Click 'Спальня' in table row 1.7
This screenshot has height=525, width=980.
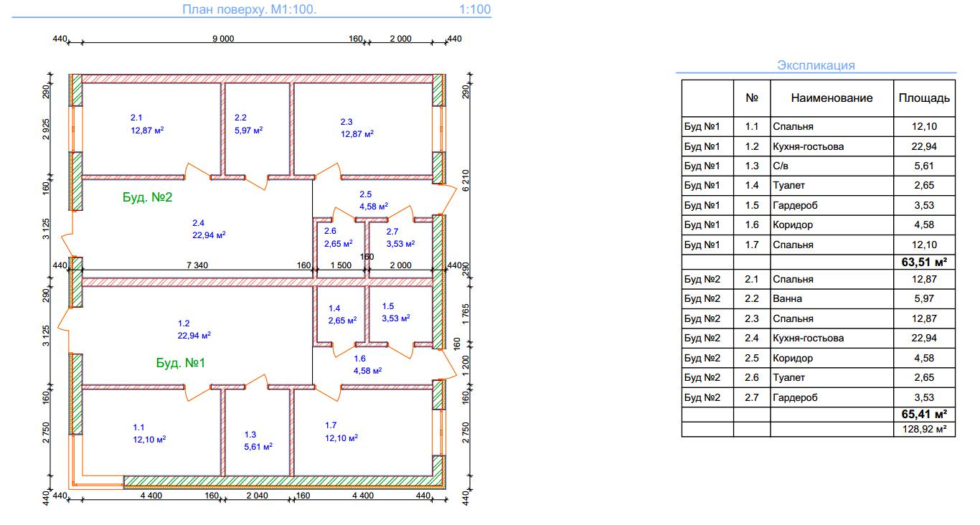point(793,245)
